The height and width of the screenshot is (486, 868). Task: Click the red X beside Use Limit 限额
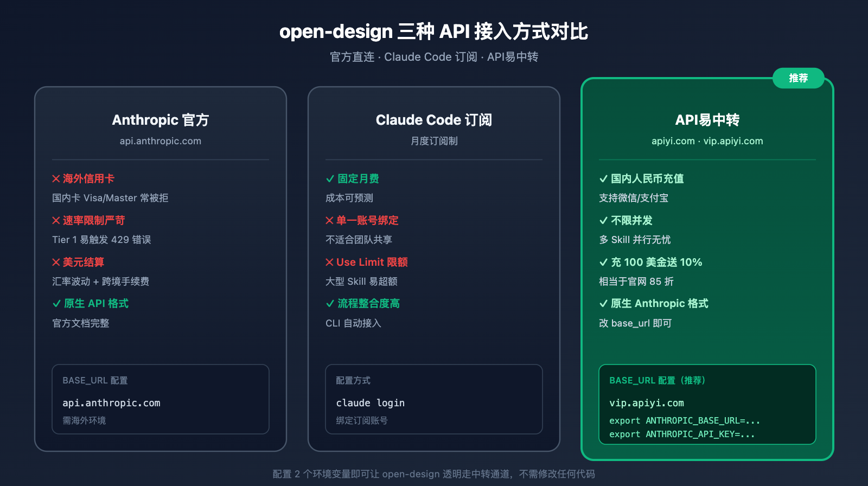pos(329,262)
